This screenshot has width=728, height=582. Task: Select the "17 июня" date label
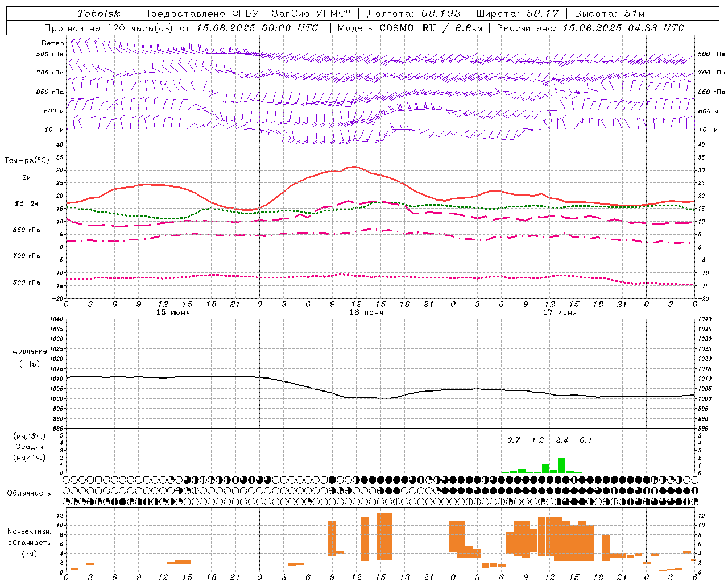(560, 313)
